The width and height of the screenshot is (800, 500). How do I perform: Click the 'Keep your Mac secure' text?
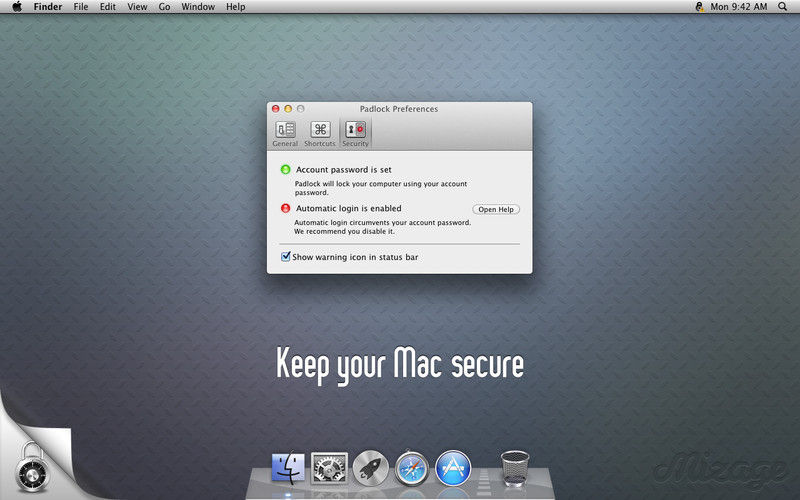point(400,365)
